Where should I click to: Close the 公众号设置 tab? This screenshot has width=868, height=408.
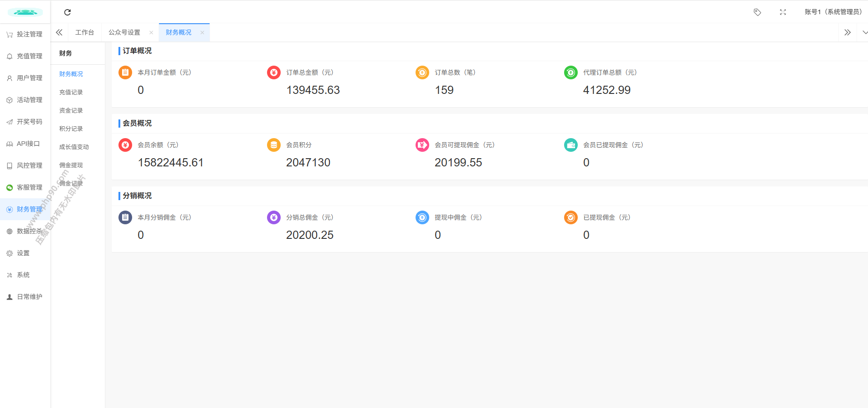pos(151,33)
